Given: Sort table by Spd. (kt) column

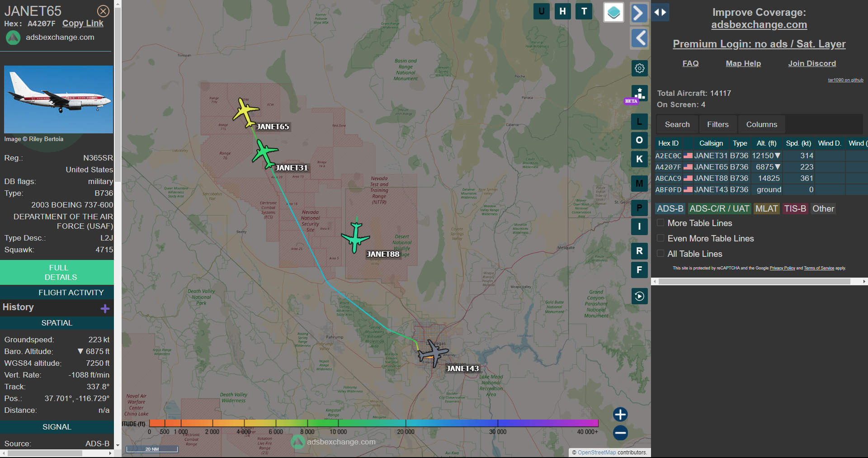Looking at the screenshot, I should pyautogui.click(x=798, y=143).
